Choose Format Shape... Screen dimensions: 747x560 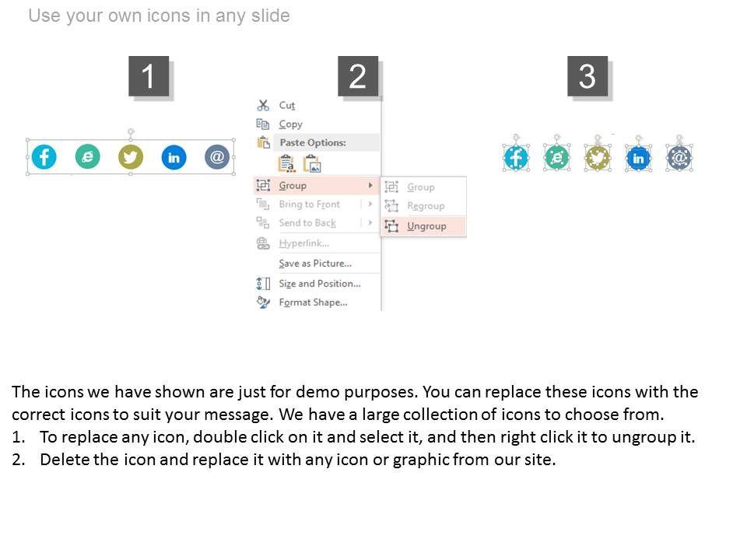(x=313, y=303)
